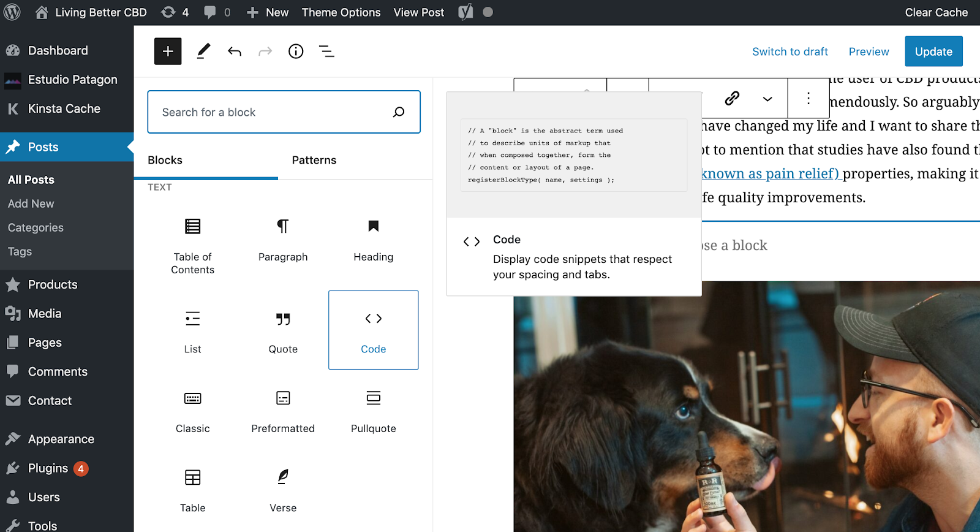Add a Verse block
Screen dimensions: 980x532
click(x=283, y=490)
